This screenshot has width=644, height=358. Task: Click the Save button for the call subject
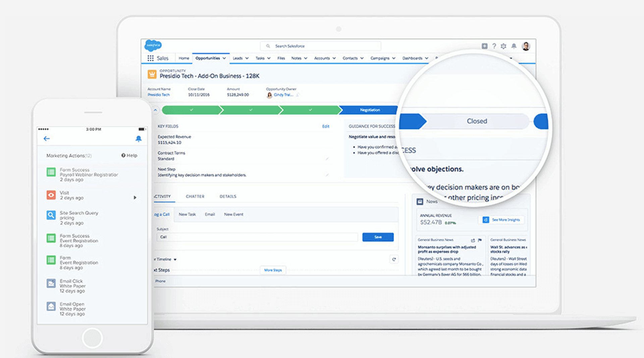[x=378, y=237]
